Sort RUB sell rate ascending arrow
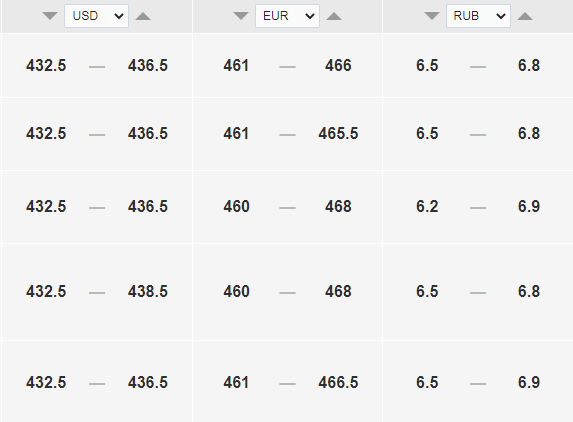Screen dimensions: 573x422 (x=525, y=16)
